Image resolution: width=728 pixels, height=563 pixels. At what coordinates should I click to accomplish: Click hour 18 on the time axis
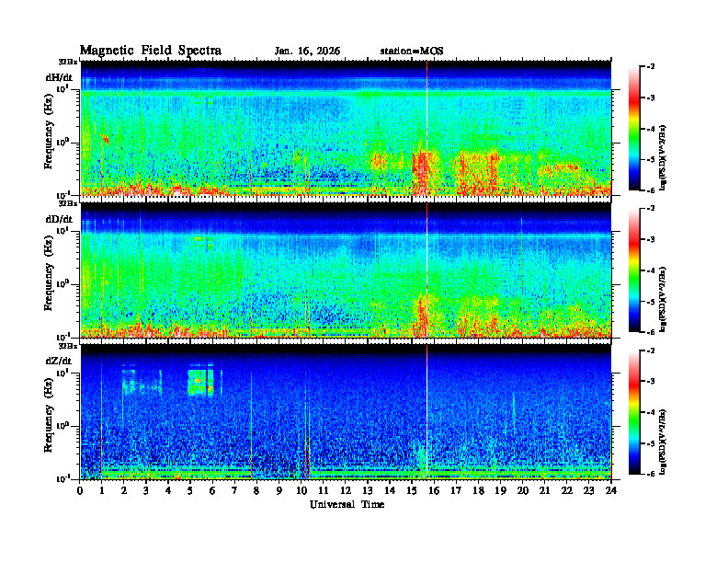coord(478,490)
